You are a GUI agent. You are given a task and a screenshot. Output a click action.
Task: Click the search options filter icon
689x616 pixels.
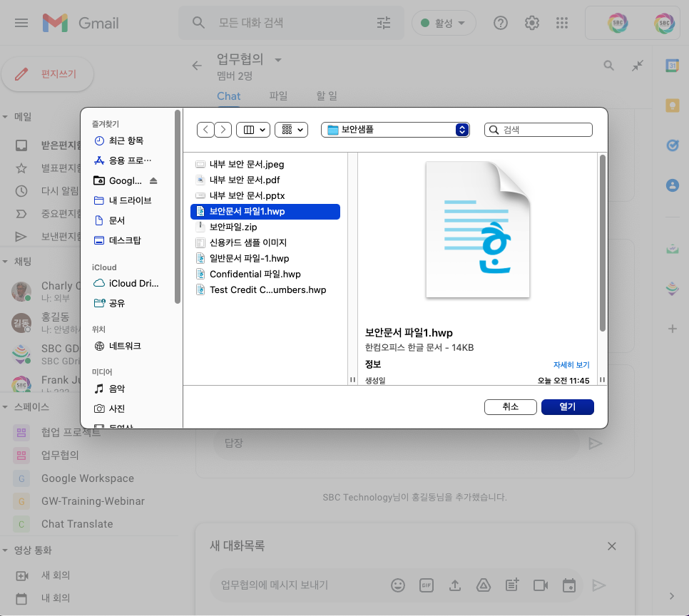coord(384,22)
